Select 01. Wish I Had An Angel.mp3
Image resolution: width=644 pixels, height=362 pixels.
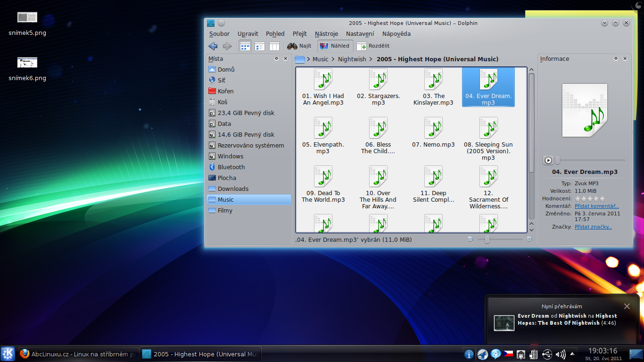coord(323,88)
